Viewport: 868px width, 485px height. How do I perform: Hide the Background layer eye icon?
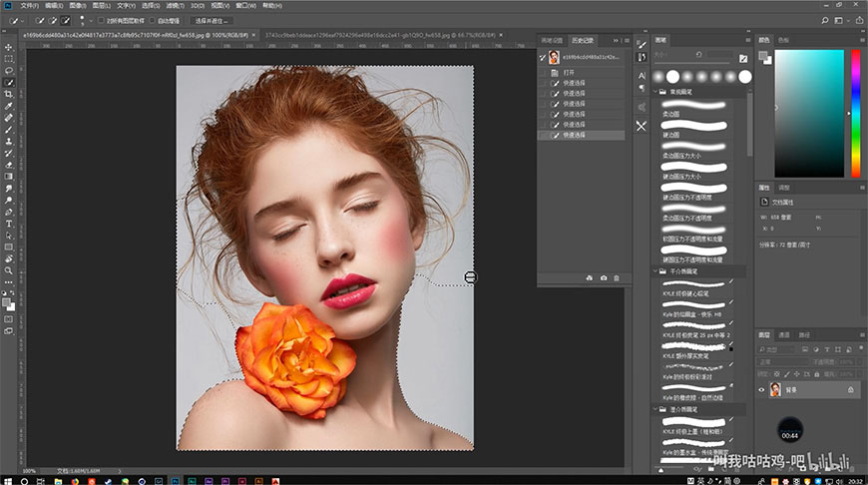(x=761, y=390)
